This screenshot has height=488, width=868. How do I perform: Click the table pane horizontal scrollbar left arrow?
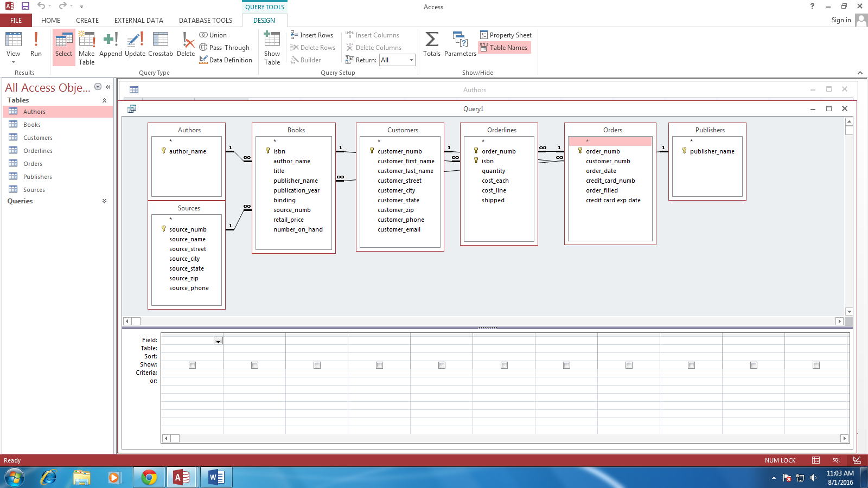coord(127,321)
